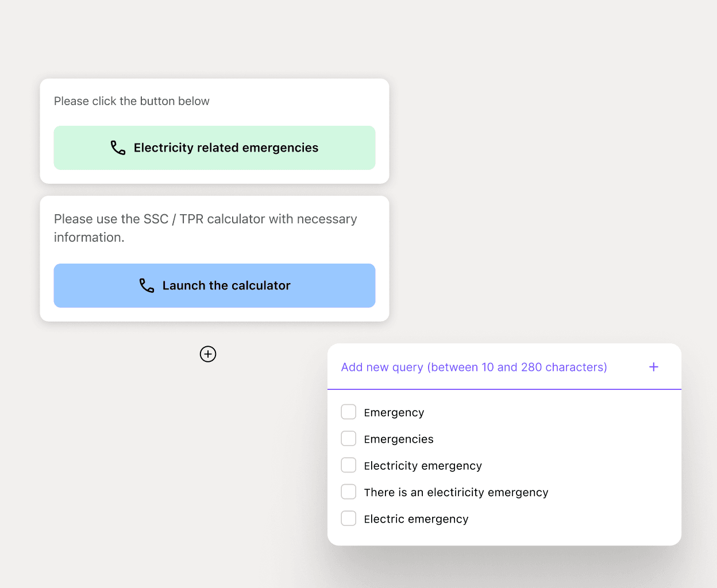Select the Emergency label text
The width and height of the screenshot is (717, 588).
394,412
